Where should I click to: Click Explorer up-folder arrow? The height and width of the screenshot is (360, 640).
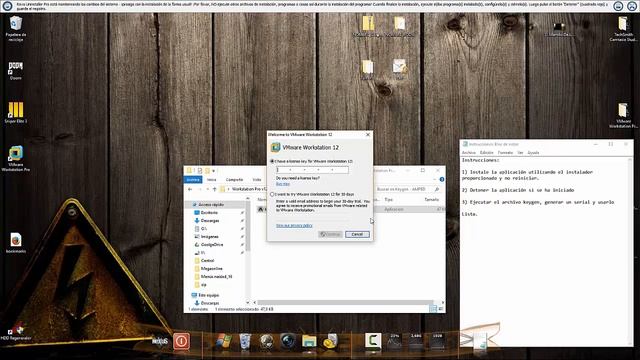(x=214, y=189)
